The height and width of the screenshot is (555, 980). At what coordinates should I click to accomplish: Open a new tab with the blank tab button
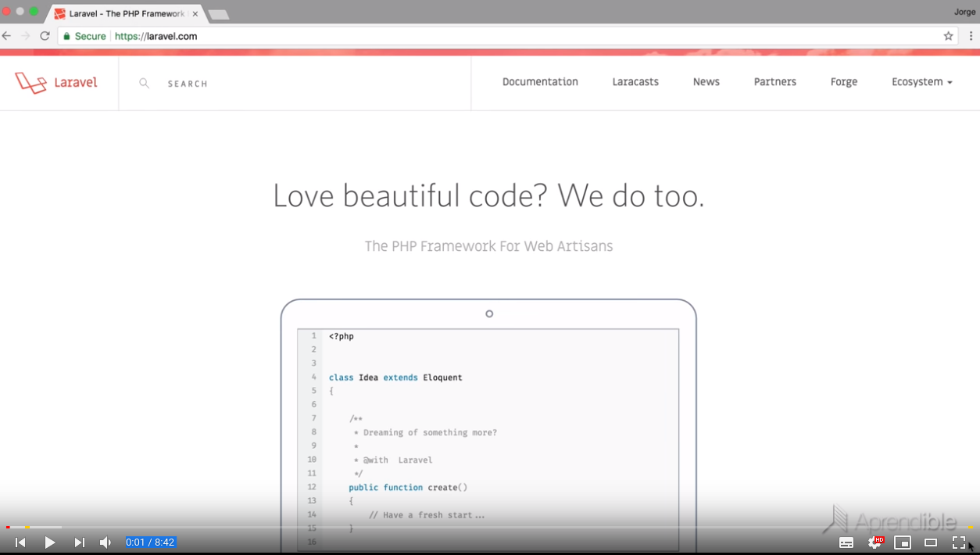219,15
